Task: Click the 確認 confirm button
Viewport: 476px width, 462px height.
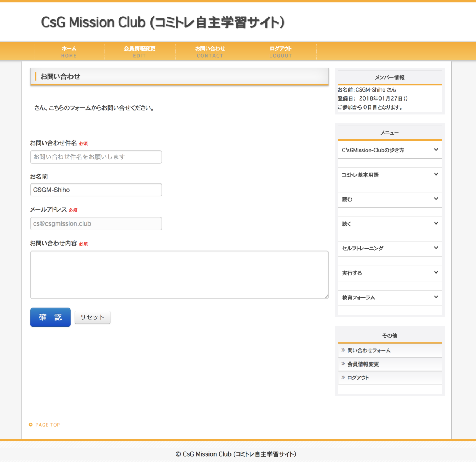Action: (50, 317)
